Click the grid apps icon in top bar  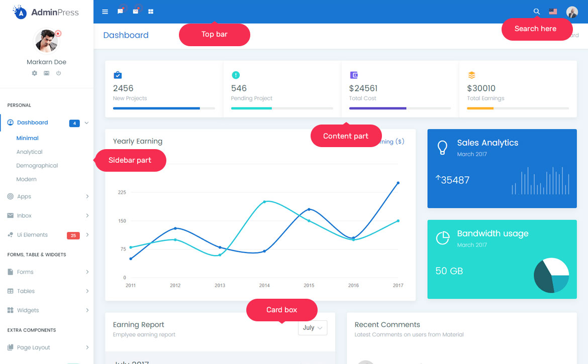point(151,12)
